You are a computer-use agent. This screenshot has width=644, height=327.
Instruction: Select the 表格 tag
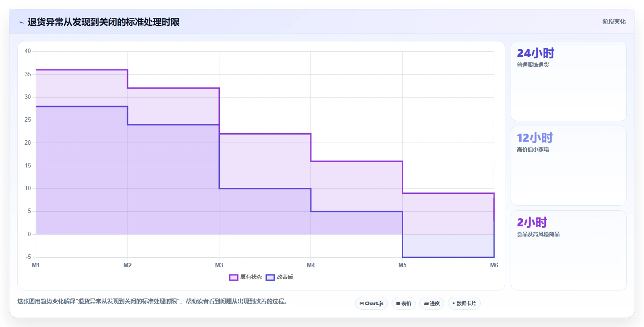(x=404, y=303)
